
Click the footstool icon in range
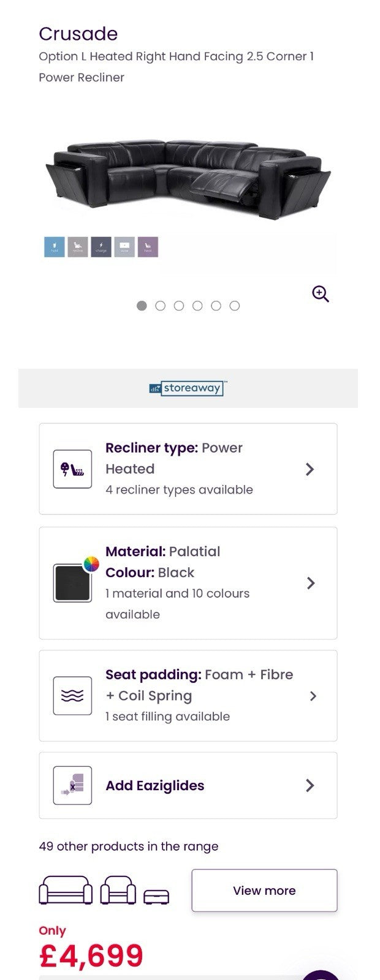point(156,897)
